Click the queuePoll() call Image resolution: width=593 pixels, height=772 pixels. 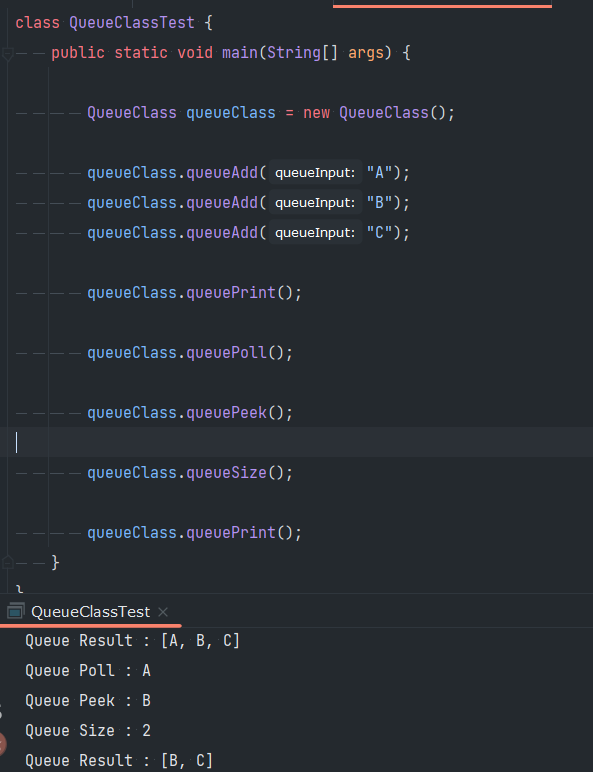coord(235,353)
